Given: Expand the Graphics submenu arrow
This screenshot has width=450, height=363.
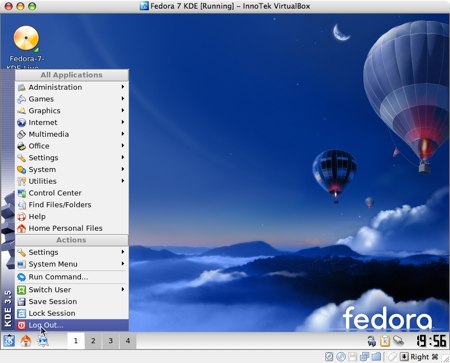Looking at the screenshot, I should pyautogui.click(x=123, y=110).
